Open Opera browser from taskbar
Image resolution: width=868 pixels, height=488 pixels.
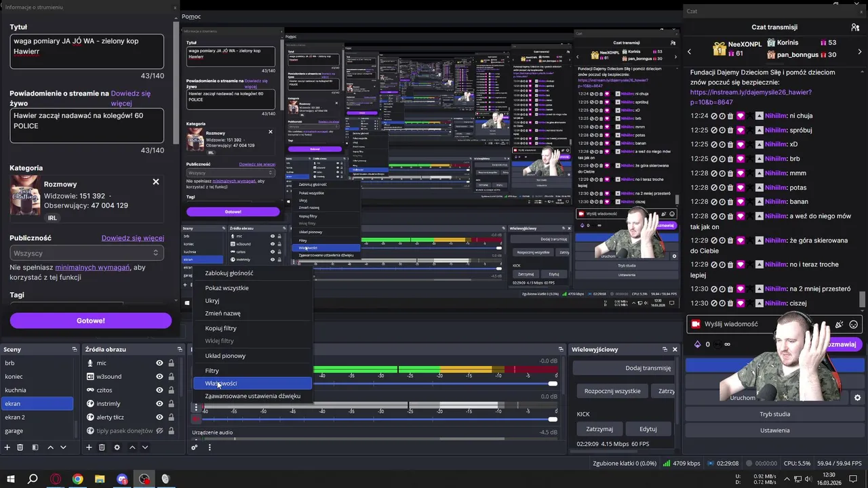click(56, 479)
